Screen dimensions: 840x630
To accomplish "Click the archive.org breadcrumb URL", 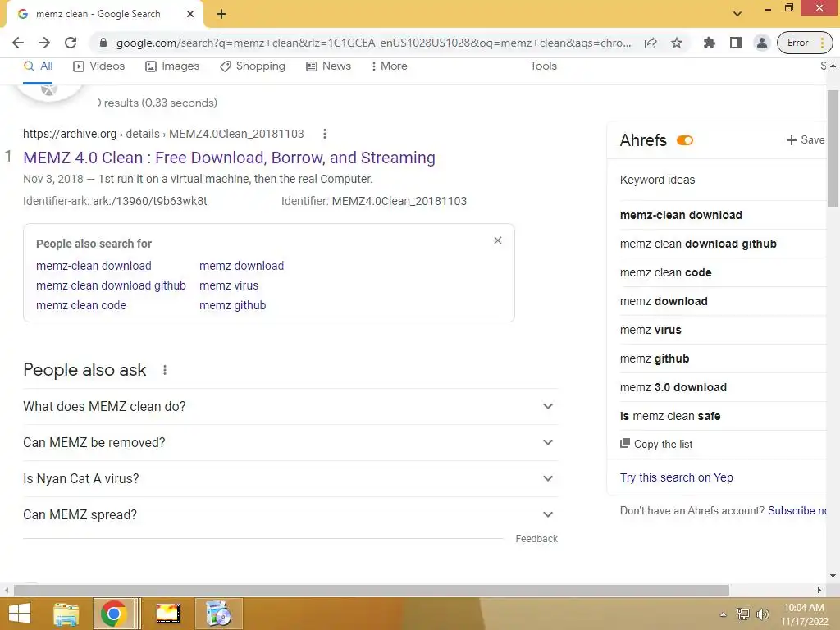I will [x=163, y=134].
